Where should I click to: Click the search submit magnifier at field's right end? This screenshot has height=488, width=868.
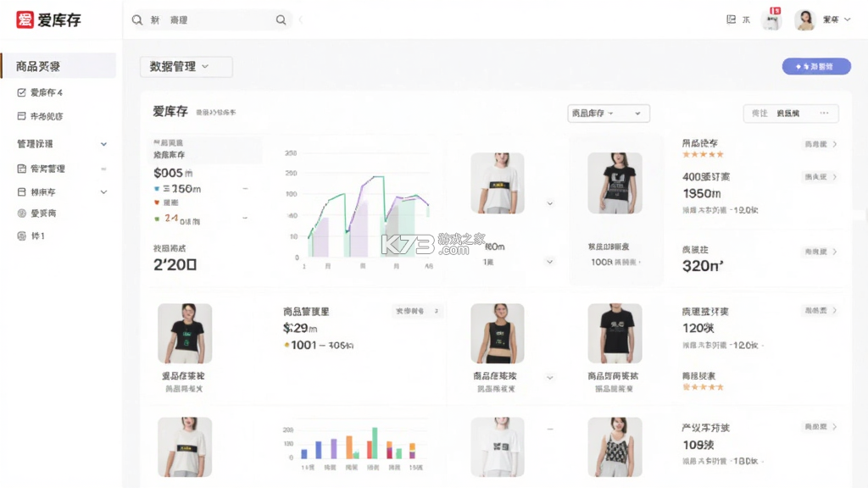tap(281, 20)
